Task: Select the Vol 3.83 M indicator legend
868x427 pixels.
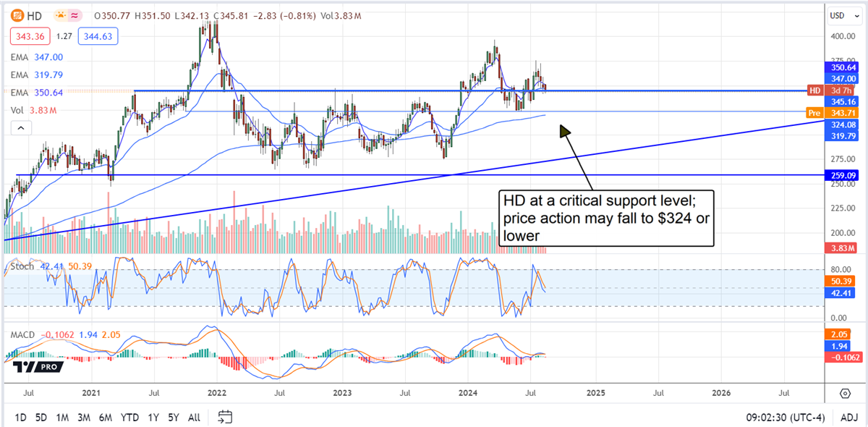Action: (x=33, y=110)
